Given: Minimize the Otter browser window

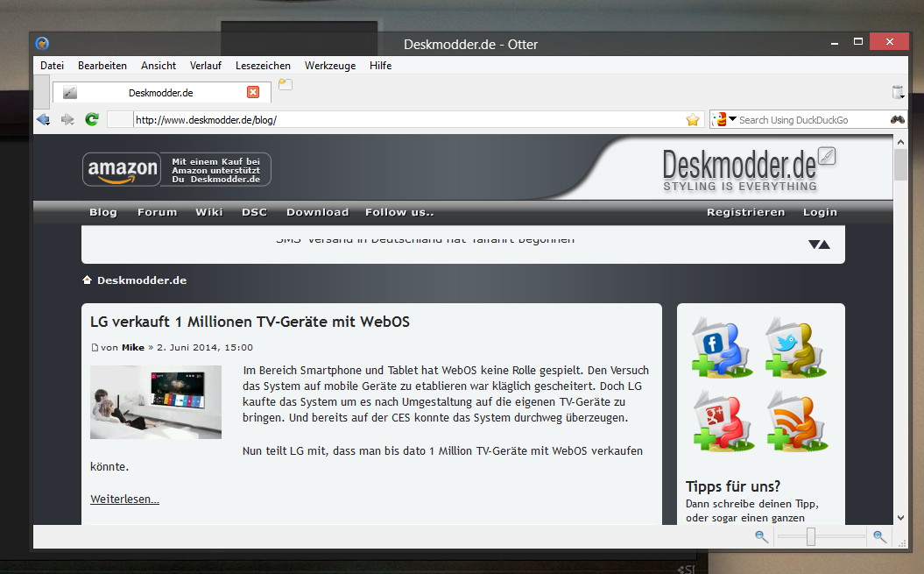Looking at the screenshot, I should pos(835,42).
